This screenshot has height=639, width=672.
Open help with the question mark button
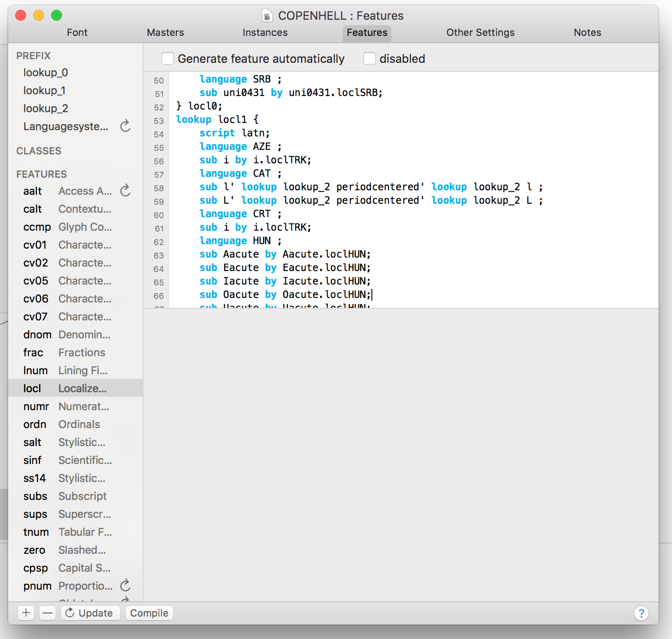(x=641, y=613)
